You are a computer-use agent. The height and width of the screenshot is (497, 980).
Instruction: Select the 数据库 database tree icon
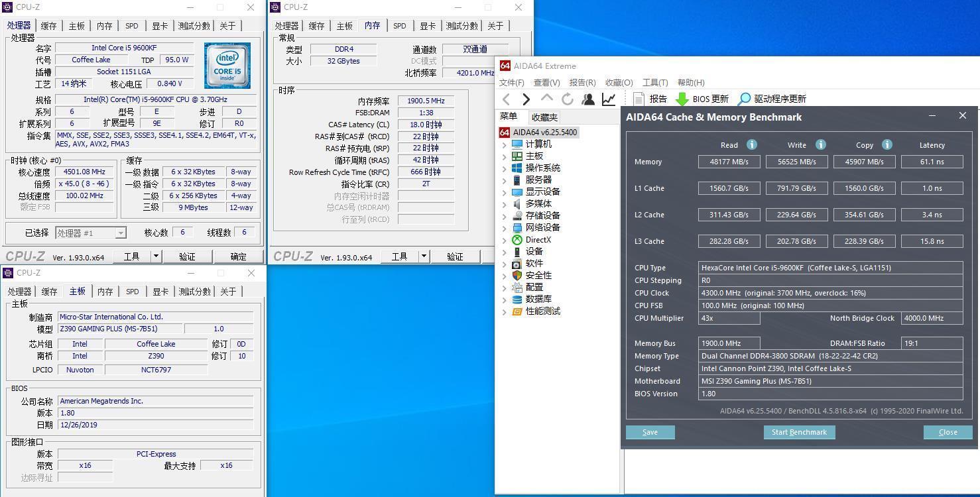(517, 299)
